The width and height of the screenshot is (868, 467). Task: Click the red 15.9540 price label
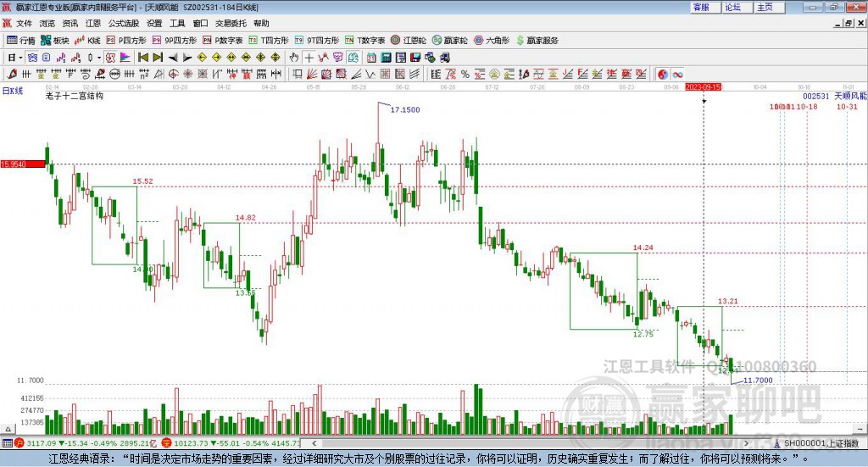coord(23,164)
